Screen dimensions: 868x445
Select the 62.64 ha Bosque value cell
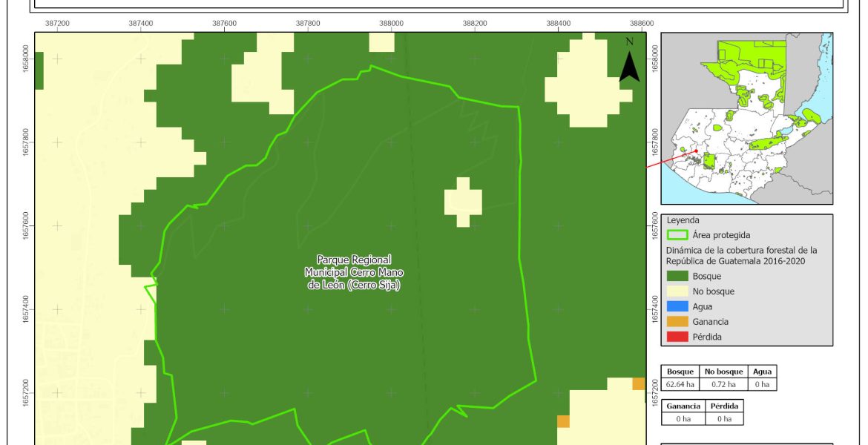pyautogui.click(x=680, y=384)
